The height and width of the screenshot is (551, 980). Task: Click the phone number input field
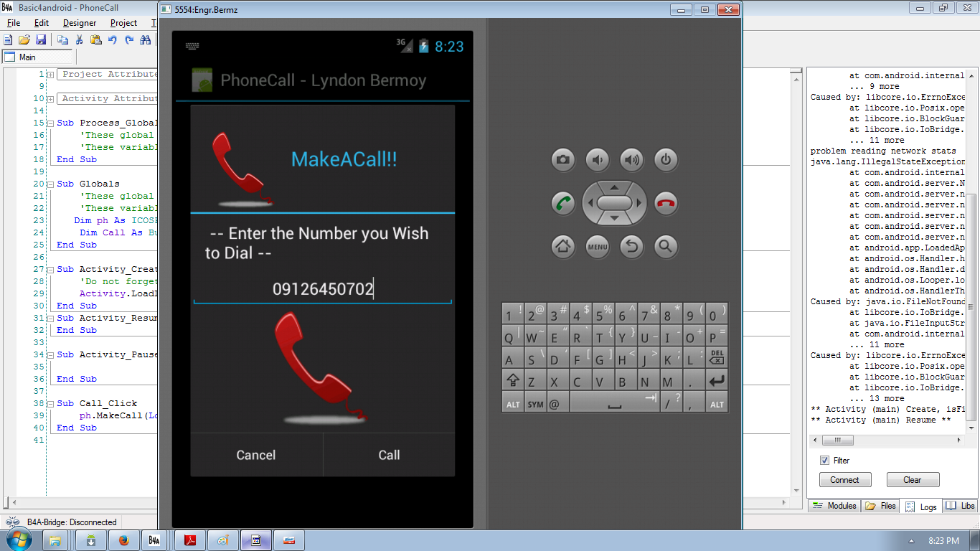(x=323, y=290)
